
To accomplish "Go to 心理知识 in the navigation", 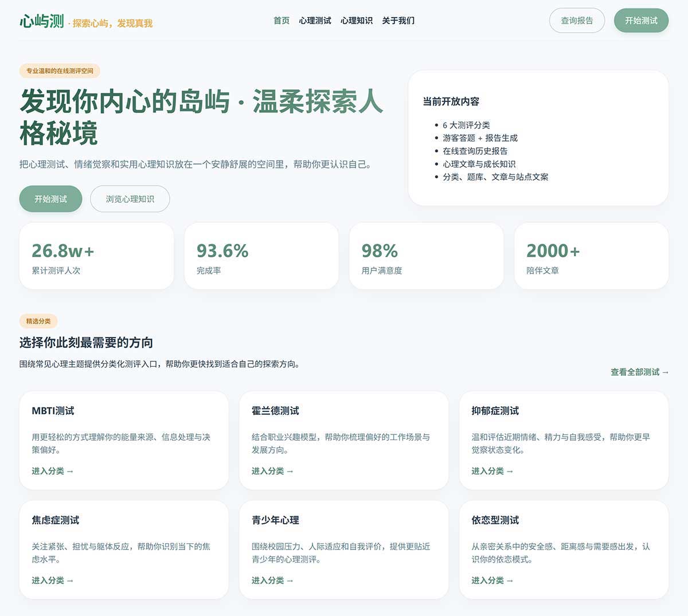I will (x=357, y=21).
